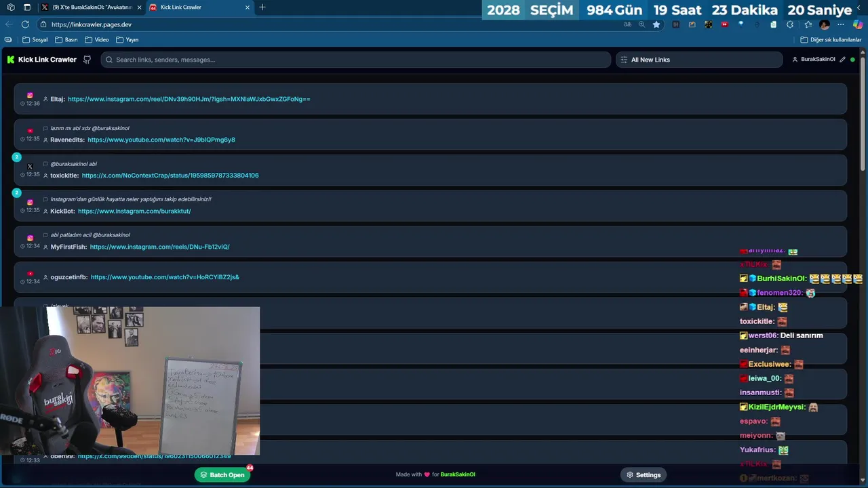Open a new browser tab with plus
Screen dimensions: 868x488
click(262, 7)
